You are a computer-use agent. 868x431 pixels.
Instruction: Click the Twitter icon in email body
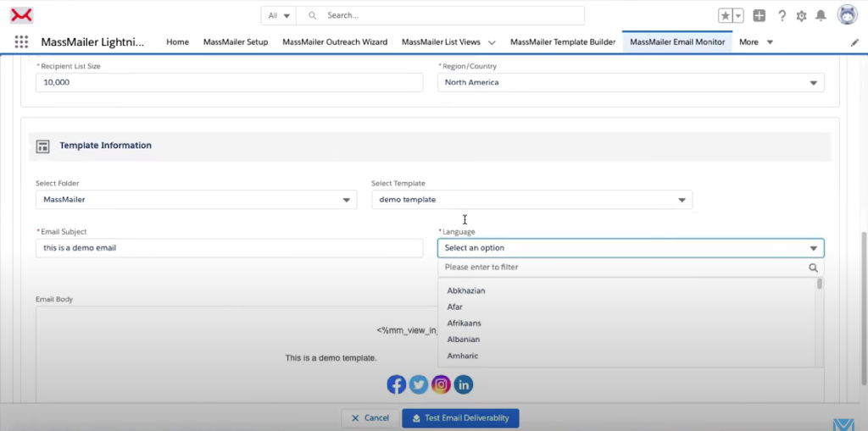point(418,384)
